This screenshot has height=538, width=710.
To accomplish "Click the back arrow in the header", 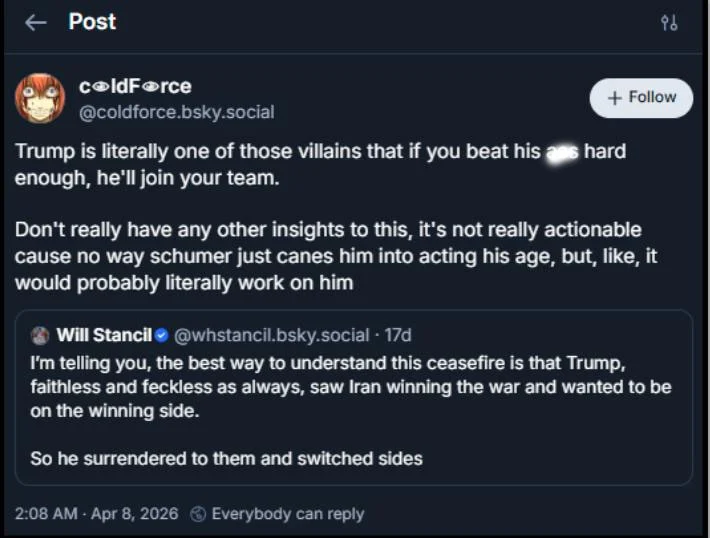I will point(36,23).
